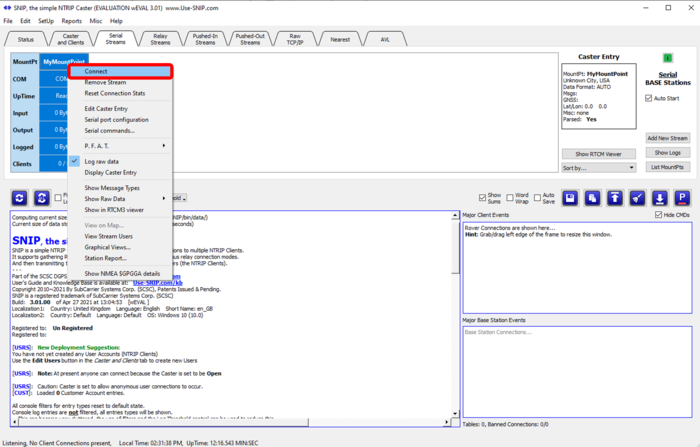Click the green status indicator icon
Screen dimensions: 700x447
pos(667,58)
